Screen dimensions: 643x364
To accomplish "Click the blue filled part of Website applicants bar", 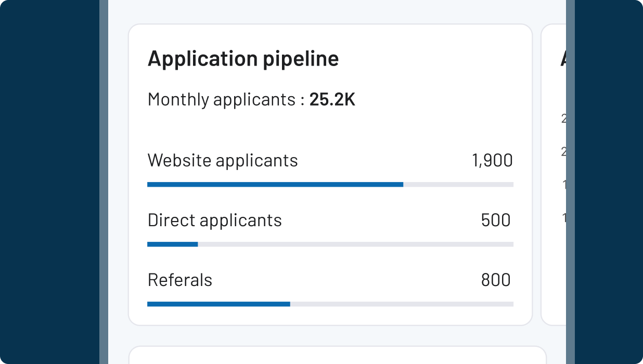I will tap(275, 185).
